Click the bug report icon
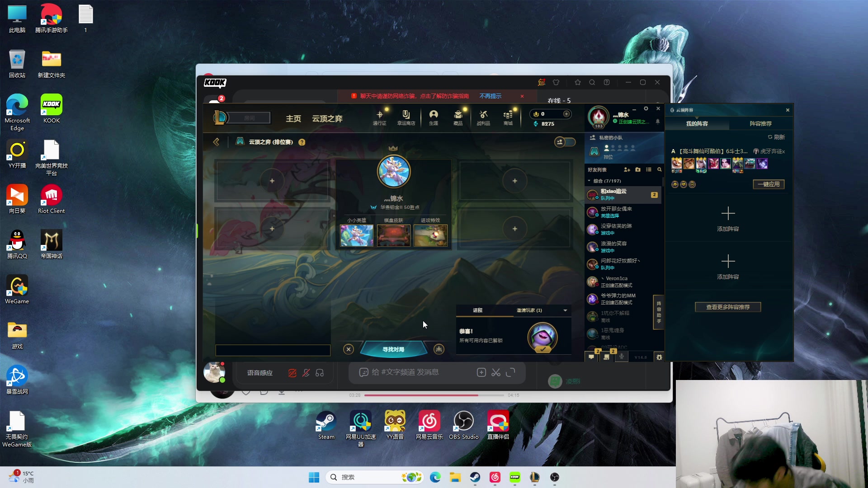 tap(659, 357)
